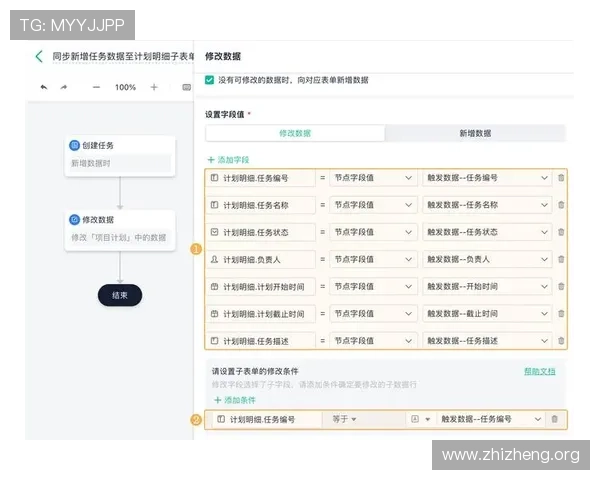The width and height of the screenshot is (600, 480).
Task: Delete the 计划开始时间 field mapping row
Action: (561, 286)
